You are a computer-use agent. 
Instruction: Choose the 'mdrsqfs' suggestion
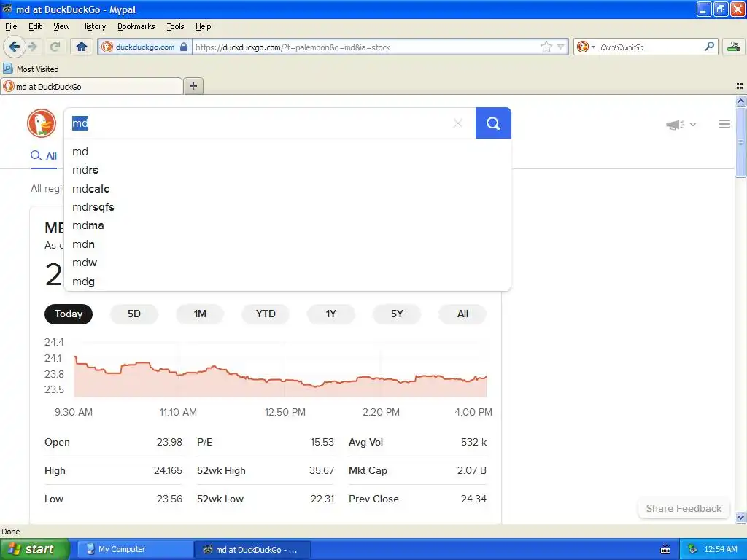[287, 207]
